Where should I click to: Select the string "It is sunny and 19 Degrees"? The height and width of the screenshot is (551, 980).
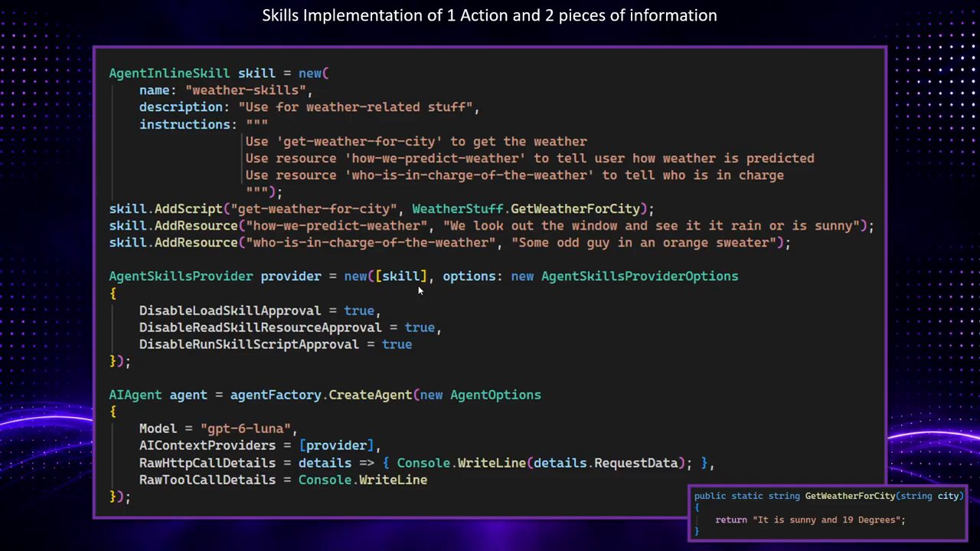coord(826,520)
